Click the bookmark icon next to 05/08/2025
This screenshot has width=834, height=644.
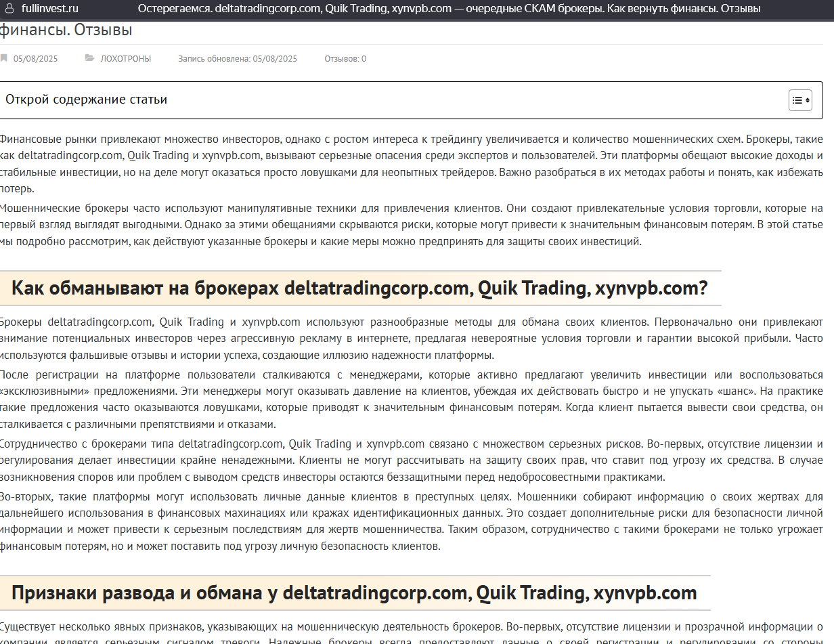[3, 58]
